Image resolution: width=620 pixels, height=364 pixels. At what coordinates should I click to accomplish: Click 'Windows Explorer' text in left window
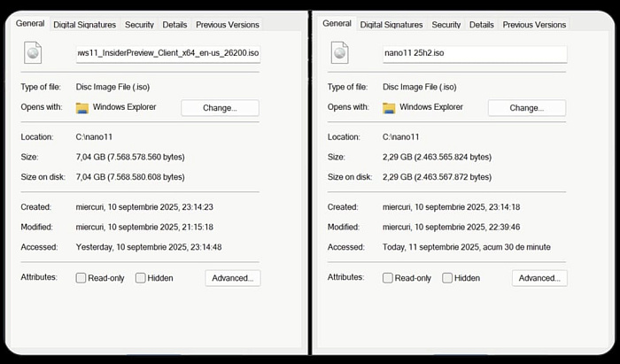(124, 107)
